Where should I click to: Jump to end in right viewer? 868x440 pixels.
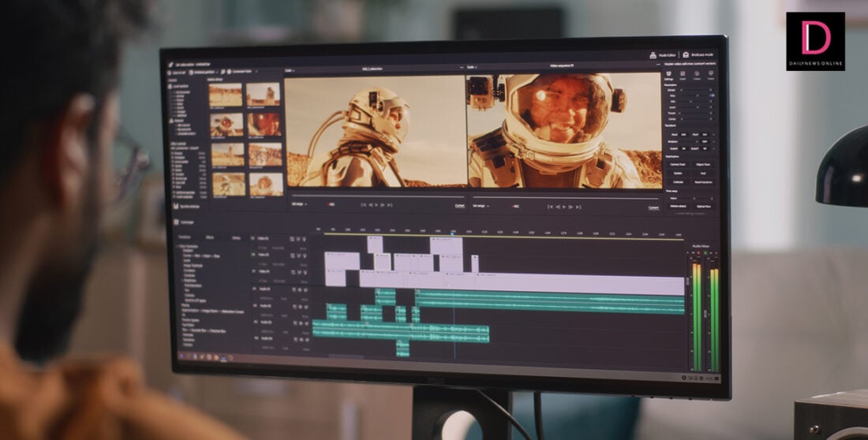578,207
